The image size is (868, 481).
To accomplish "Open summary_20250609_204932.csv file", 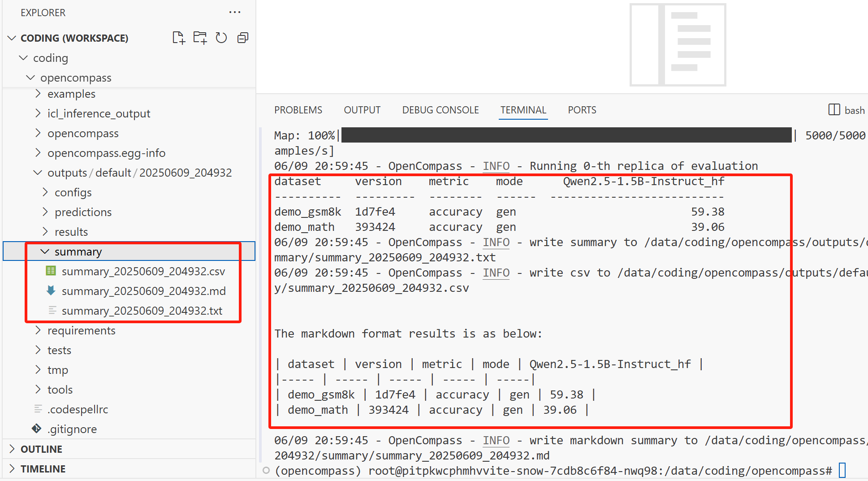I will pos(143,271).
